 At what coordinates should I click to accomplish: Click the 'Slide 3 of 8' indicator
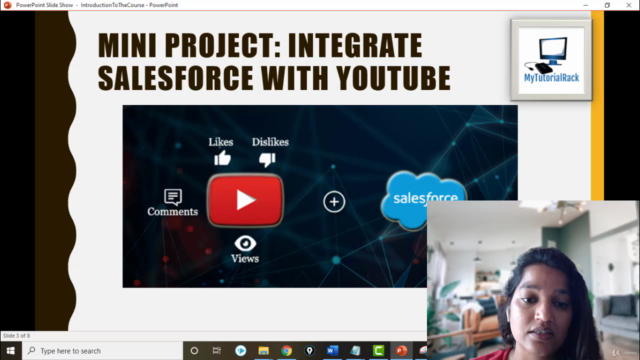coord(16,336)
